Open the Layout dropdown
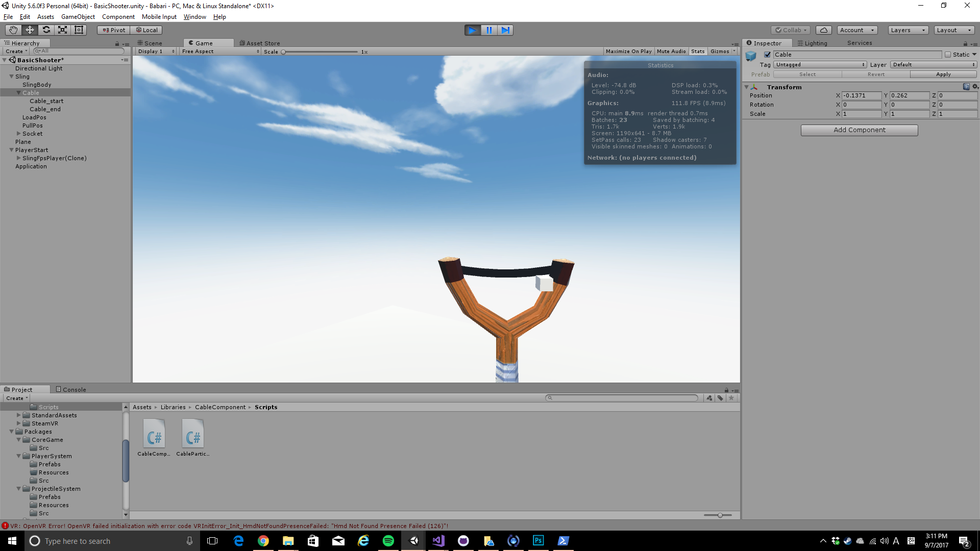980x551 pixels. coord(954,30)
